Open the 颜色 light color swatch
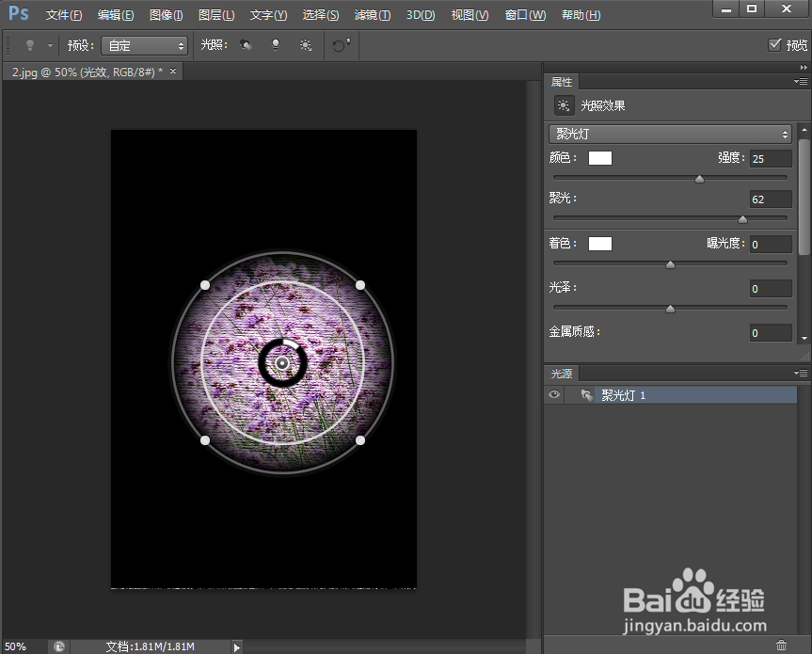Image resolution: width=812 pixels, height=654 pixels. pos(600,158)
